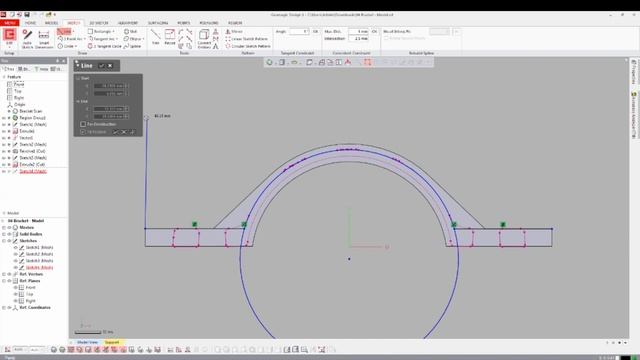Accept the Line command with checkmark

101,66
